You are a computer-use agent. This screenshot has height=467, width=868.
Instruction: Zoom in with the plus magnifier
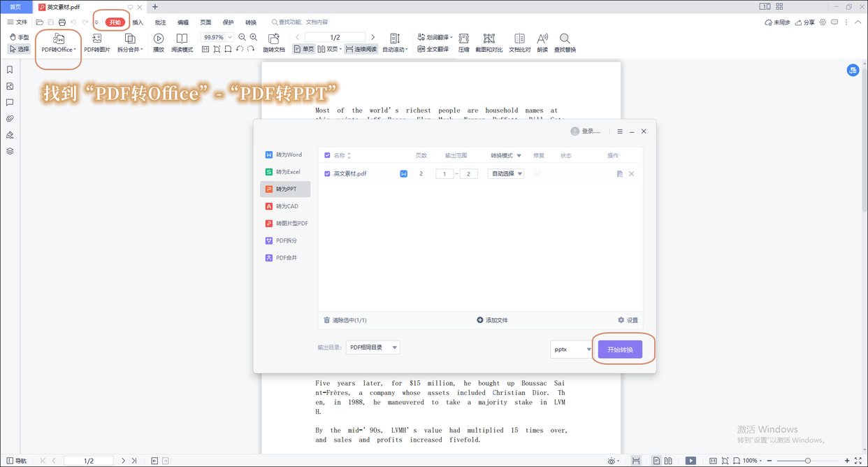254,37
